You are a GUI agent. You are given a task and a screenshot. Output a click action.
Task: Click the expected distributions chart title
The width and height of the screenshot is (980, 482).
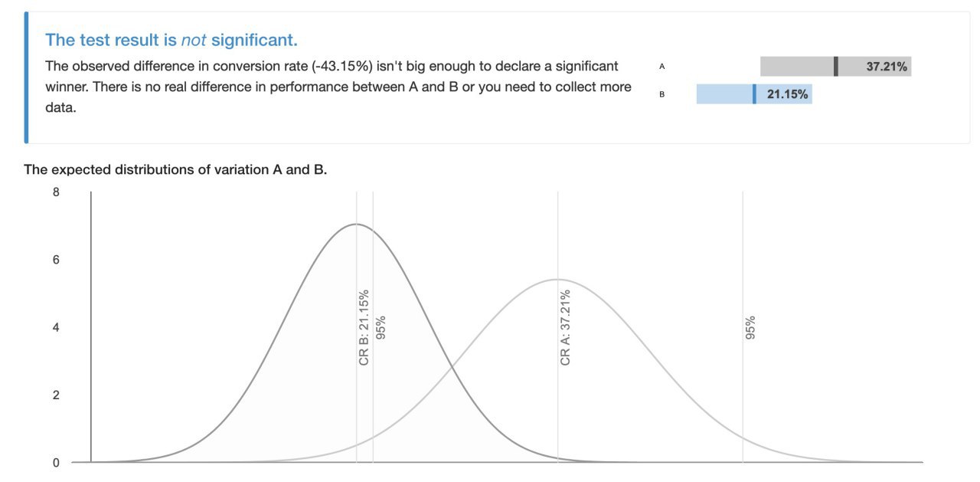175,169
